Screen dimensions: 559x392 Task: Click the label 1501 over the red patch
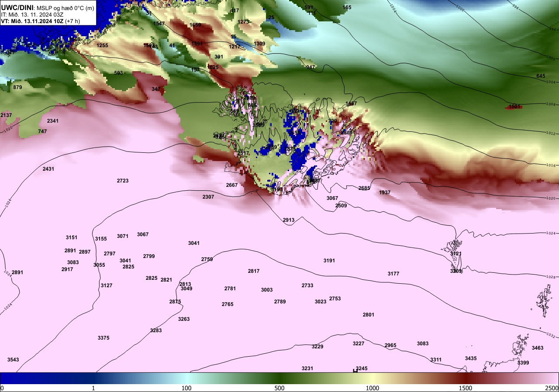514,107
